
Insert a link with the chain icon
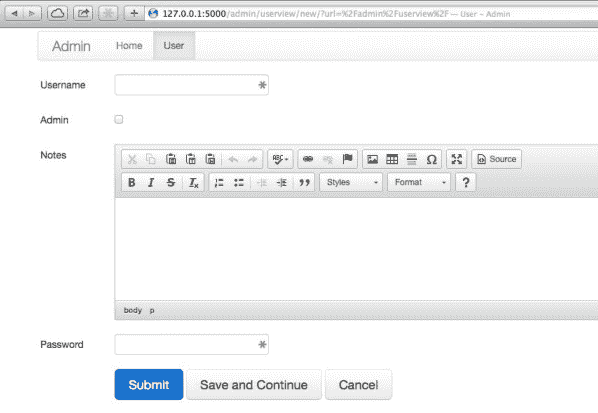pos(308,159)
